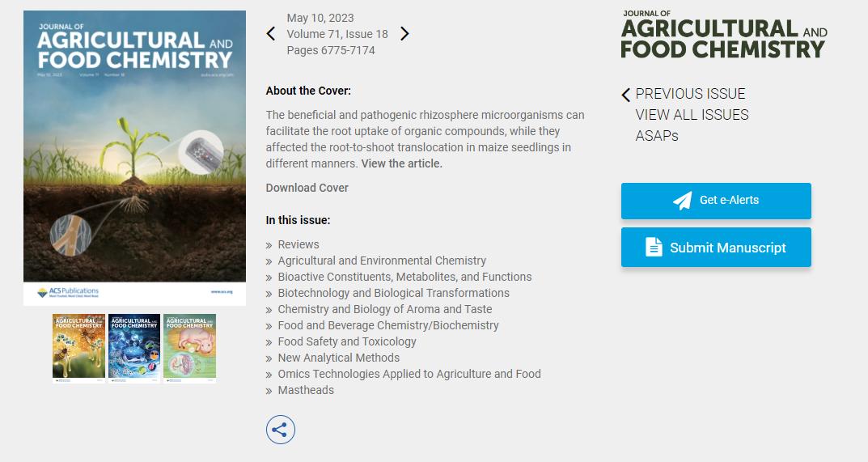Click the document icon on Submit Manuscript
Viewport: 868px width, 462px height.
point(654,247)
